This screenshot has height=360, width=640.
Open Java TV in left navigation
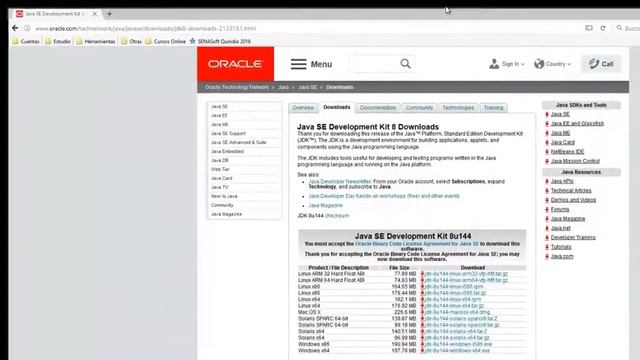[220, 187]
